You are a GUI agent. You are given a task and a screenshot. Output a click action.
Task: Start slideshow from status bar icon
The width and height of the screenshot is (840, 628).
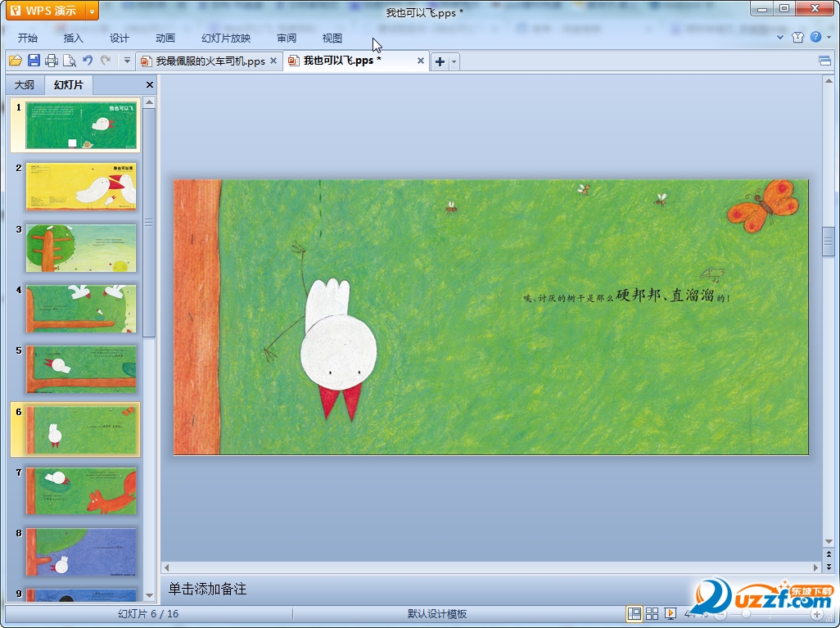(671, 613)
